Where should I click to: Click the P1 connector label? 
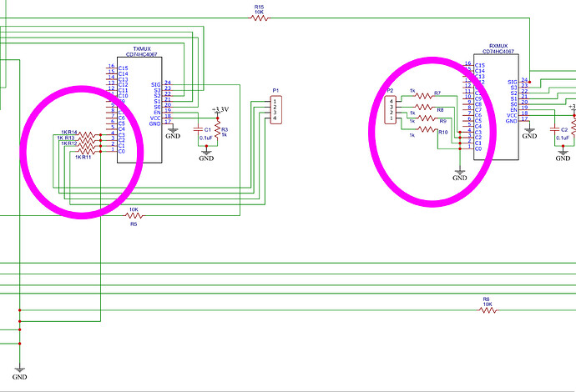point(275,90)
